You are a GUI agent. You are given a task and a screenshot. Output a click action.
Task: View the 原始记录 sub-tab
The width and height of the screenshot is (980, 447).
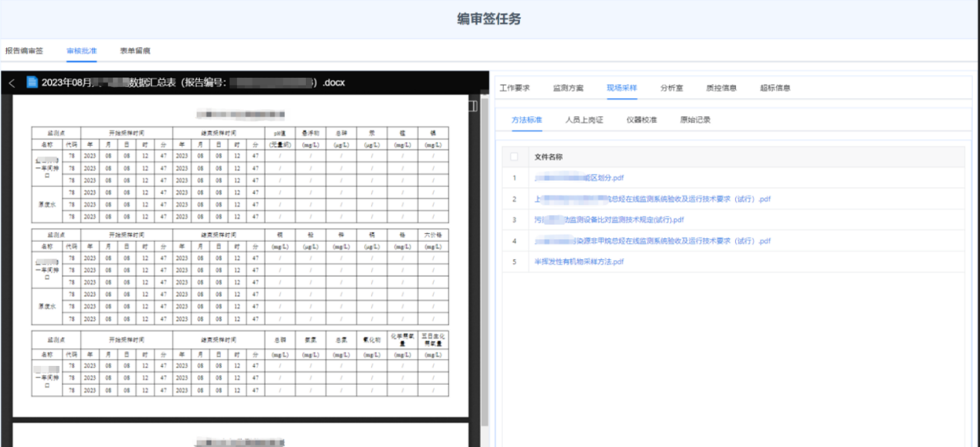(695, 120)
